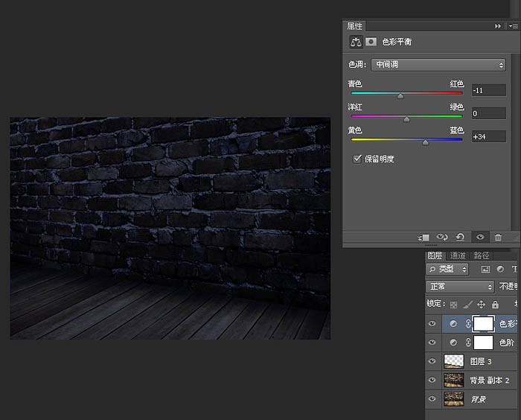Click the lock transparent pixels icon
Viewport: 521px width, 420px height.
453,304
